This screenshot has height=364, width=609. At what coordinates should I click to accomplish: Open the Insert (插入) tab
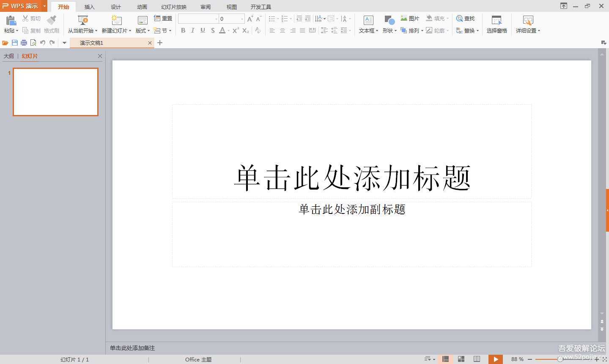(x=89, y=7)
